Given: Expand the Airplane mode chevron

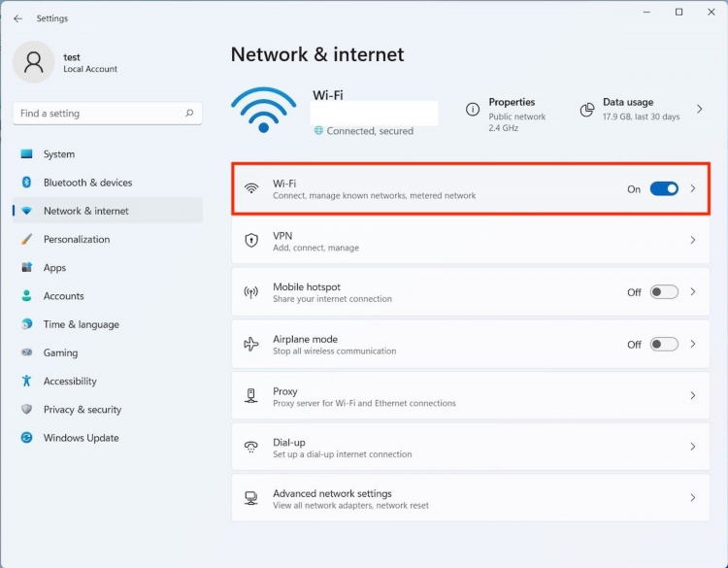Looking at the screenshot, I should (x=693, y=344).
